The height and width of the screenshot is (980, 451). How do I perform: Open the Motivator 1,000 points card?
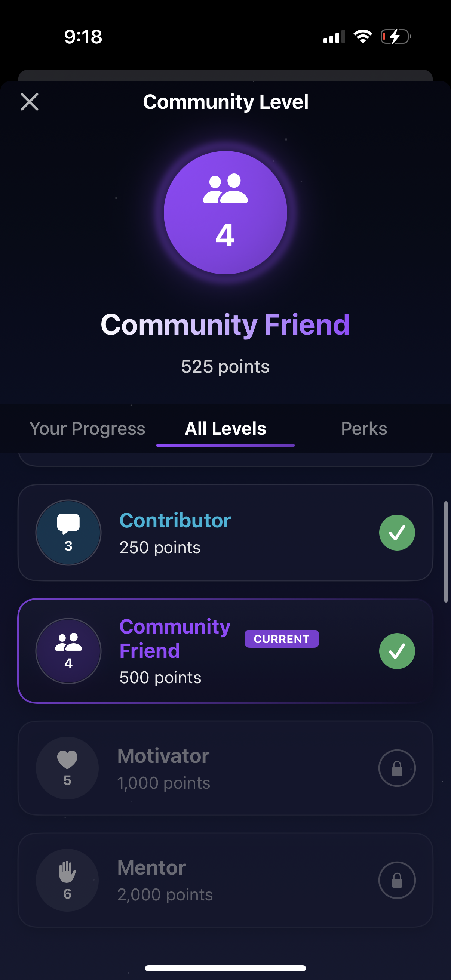click(225, 768)
